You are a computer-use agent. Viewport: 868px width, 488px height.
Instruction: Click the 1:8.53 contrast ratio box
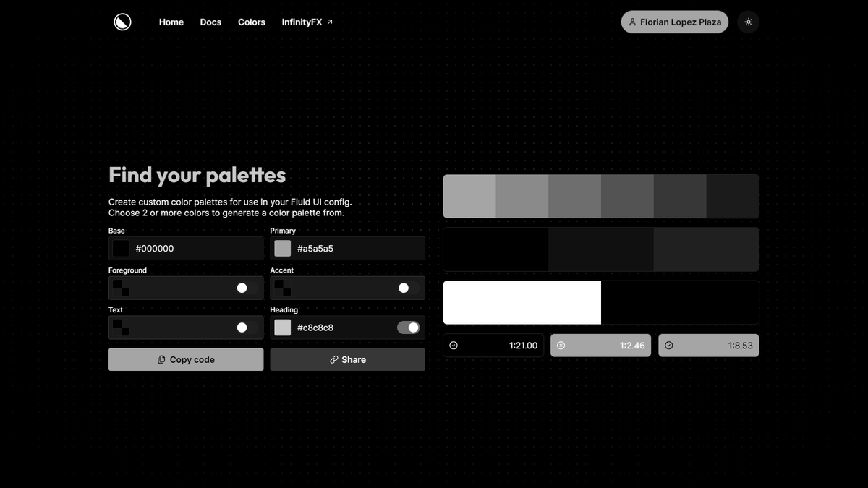coord(709,346)
